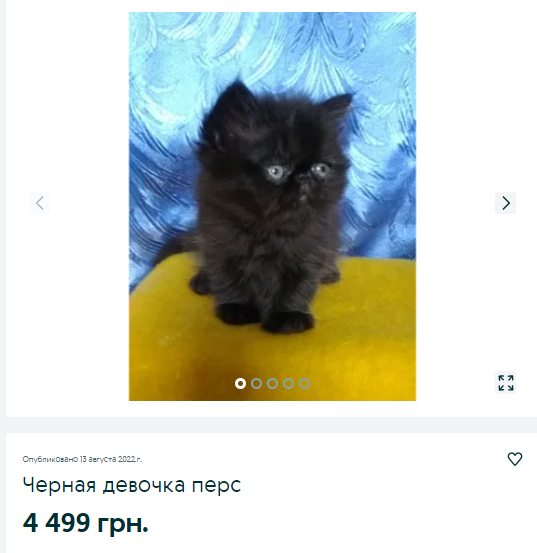Click the kitten's front paws in photo

[x=264, y=317]
